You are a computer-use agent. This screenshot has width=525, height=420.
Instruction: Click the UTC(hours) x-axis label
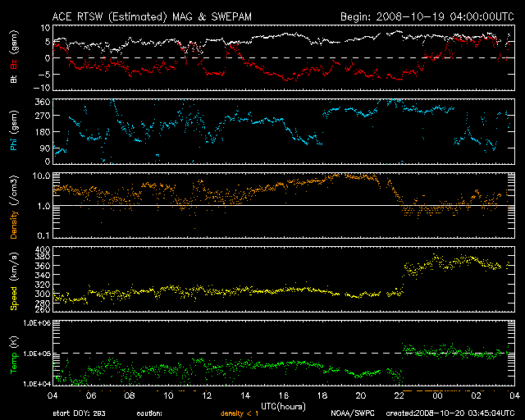coord(283,407)
